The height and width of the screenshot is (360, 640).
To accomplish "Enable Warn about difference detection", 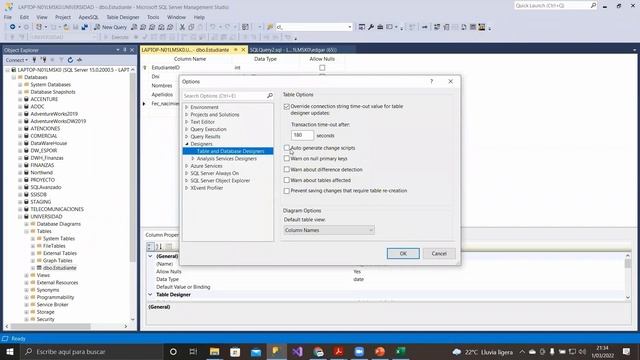I will tap(287, 169).
